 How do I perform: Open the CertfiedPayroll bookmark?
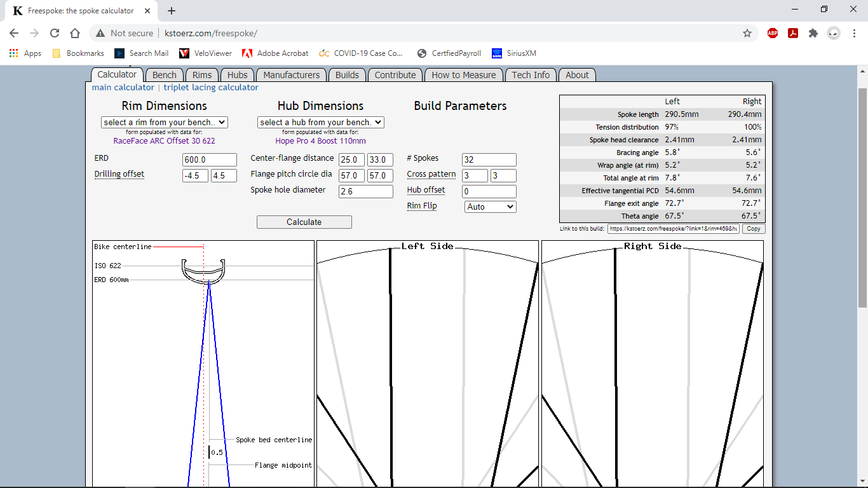449,53
